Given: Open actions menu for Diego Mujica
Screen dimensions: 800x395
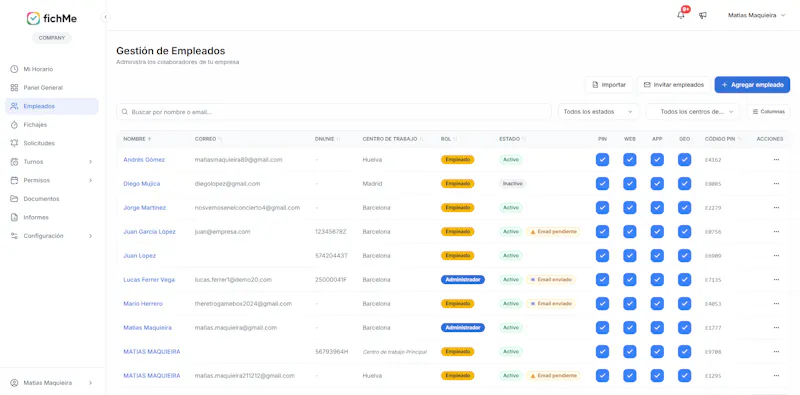Looking at the screenshot, I should click(x=776, y=184).
